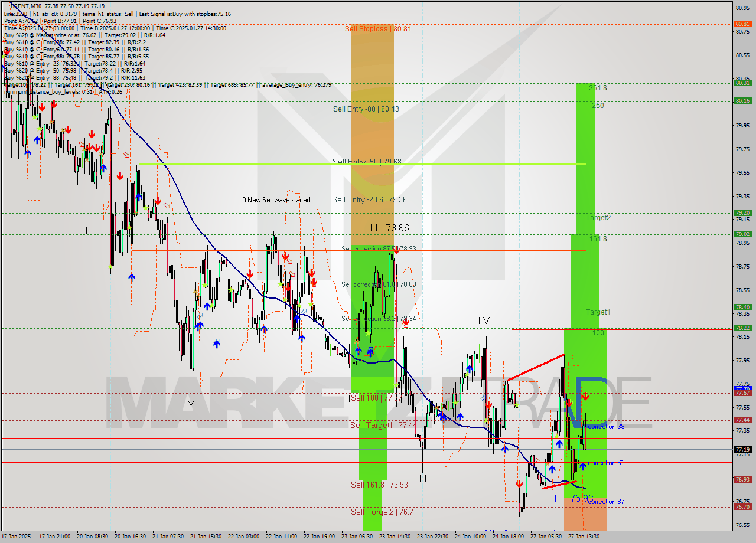756x543 pixels.
Task: Select the '24 Jan 18:00' time axis label
Action: coord(508,537)
